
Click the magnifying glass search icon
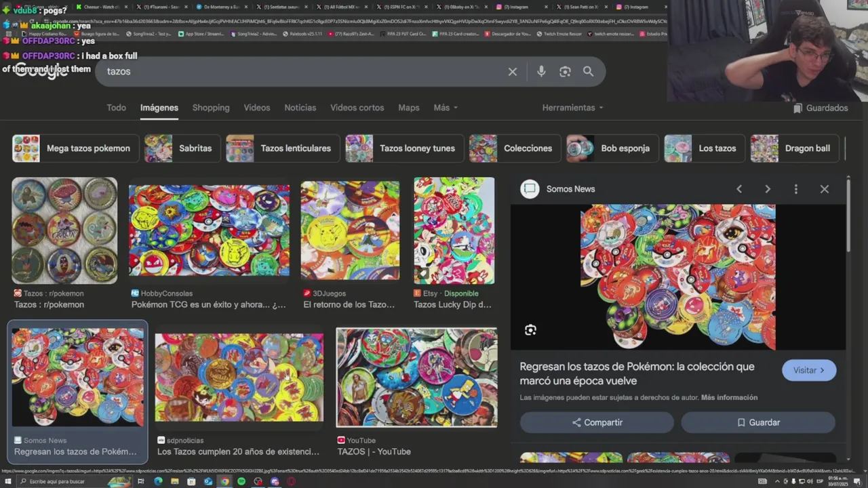588,71
